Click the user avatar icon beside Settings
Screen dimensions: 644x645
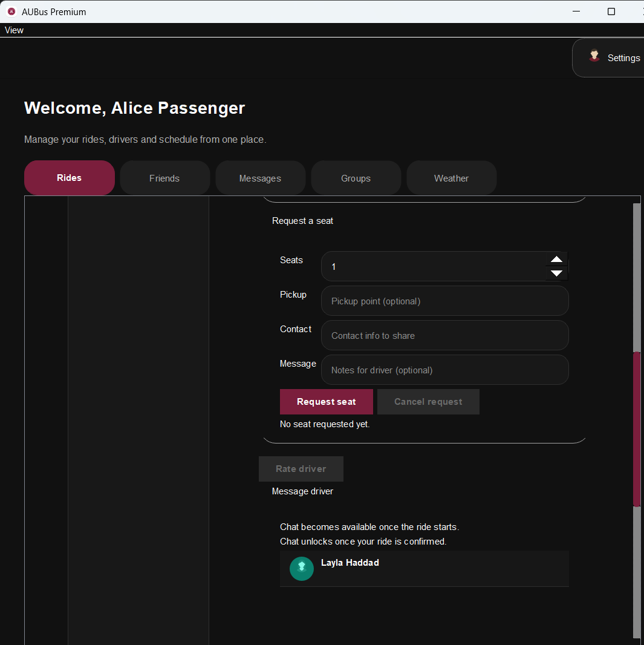tap(594, 56)
